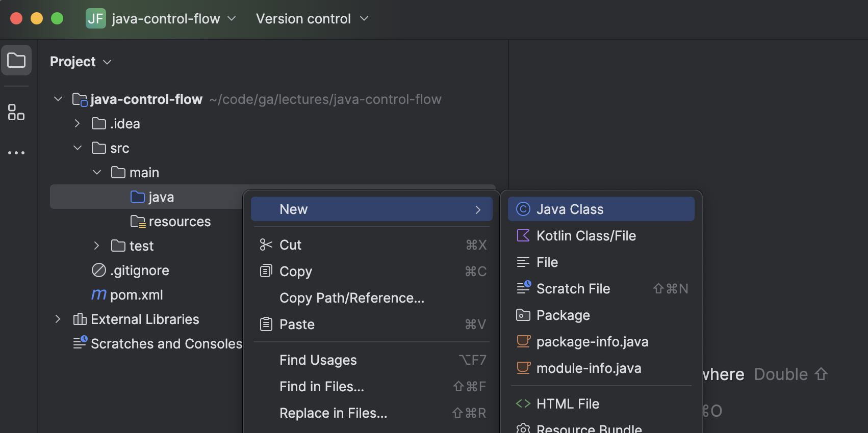
Task: Click the ⇧⌘F shortcut beside Find in Files
Action: [x=469, y=387]
